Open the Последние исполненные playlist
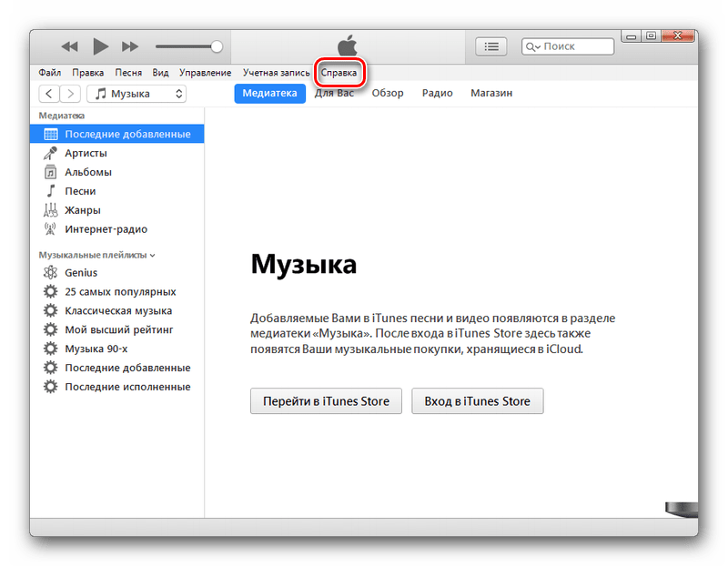The image size is (728, 566). [117, 387]
